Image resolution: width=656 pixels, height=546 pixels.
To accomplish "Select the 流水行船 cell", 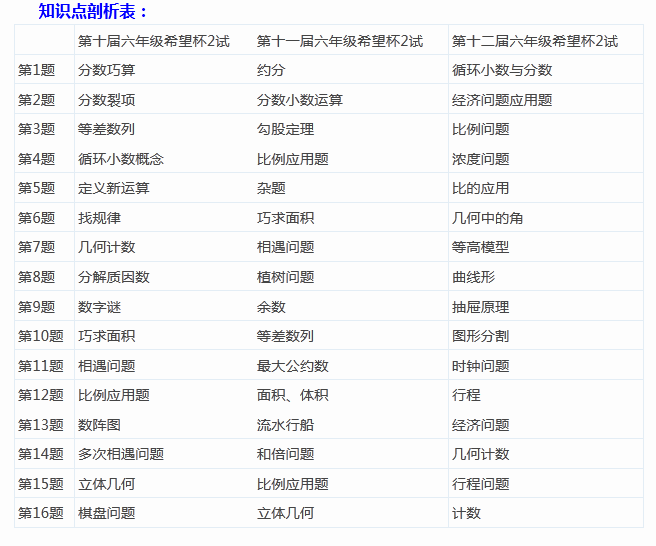I will click(285, 425).
